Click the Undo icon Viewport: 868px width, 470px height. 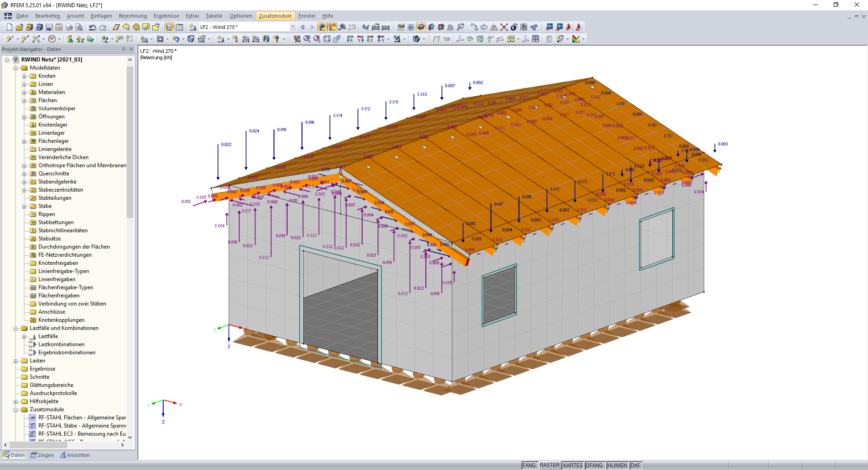click(92, 27)
